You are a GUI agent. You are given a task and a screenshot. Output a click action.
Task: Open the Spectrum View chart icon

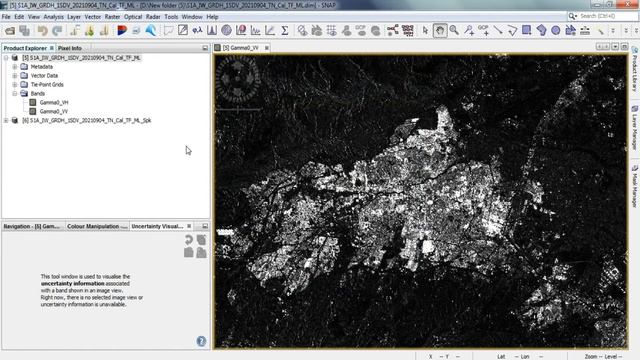(x=256, y=31)
